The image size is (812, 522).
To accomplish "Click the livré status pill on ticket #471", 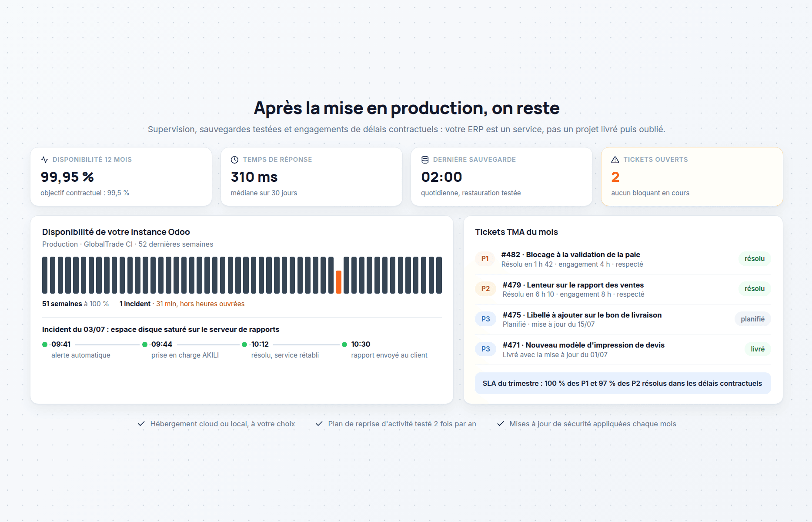I will tap(758, 349).
